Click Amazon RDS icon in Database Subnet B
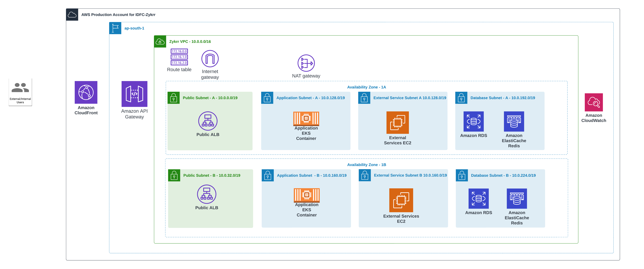The width and height of the screenshot is (644, 269). click(x=479, y=198)
